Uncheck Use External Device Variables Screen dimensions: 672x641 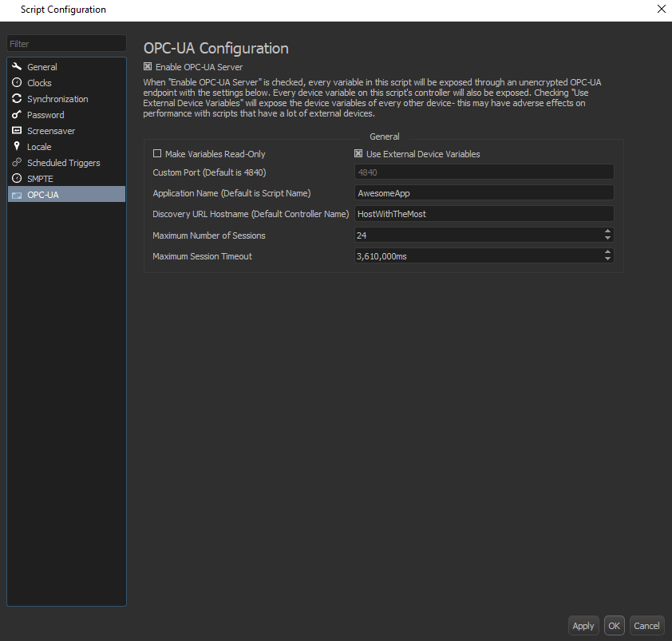[358, 153]
